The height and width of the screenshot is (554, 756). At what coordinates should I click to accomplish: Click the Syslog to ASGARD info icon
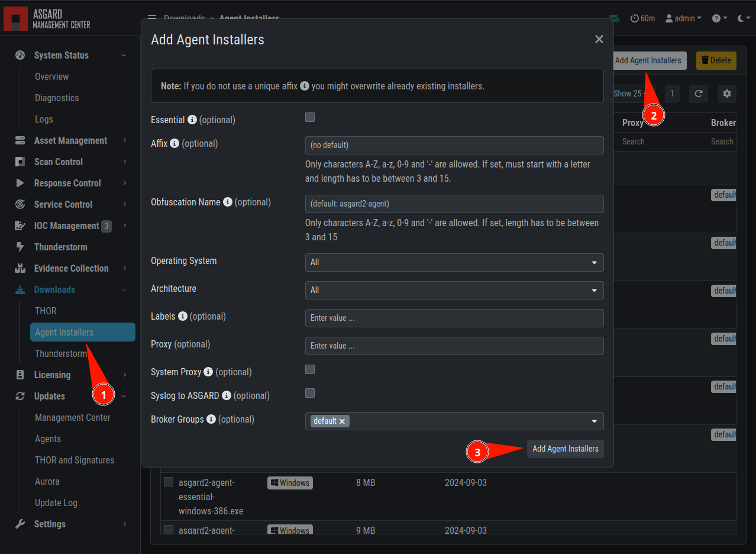[x=227, y=395]
